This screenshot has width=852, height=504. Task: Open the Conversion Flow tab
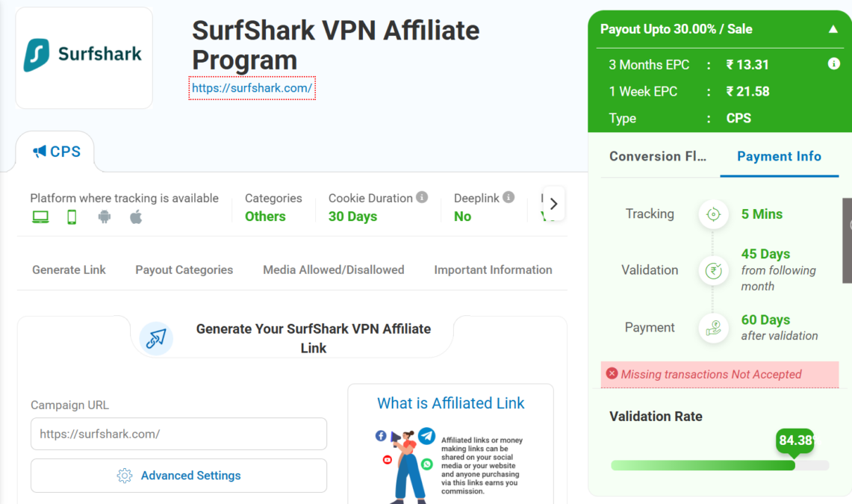coord(656,156)
